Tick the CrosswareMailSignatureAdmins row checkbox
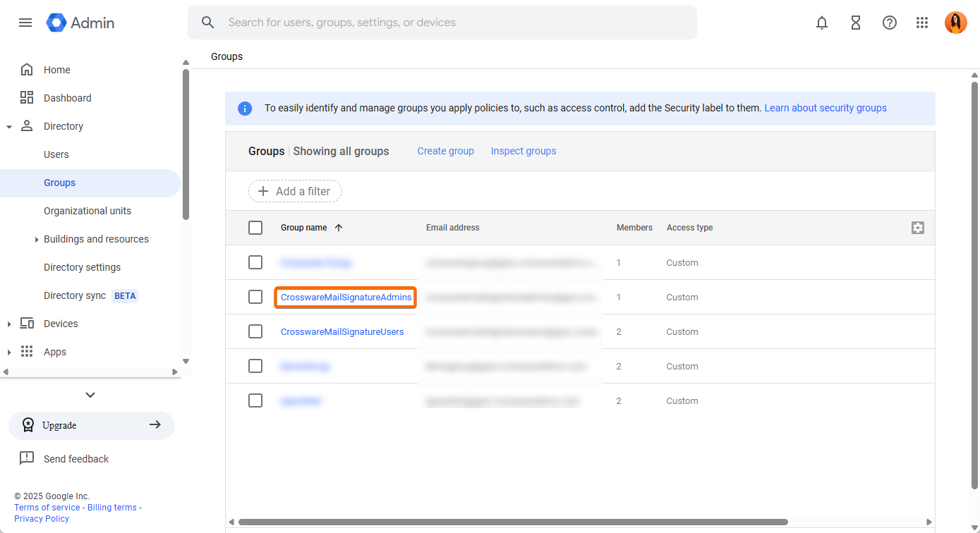 coord(255,297)
